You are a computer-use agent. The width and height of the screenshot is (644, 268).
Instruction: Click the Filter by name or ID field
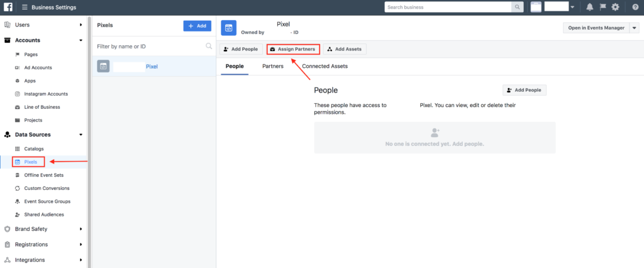(x=150, y=46)
